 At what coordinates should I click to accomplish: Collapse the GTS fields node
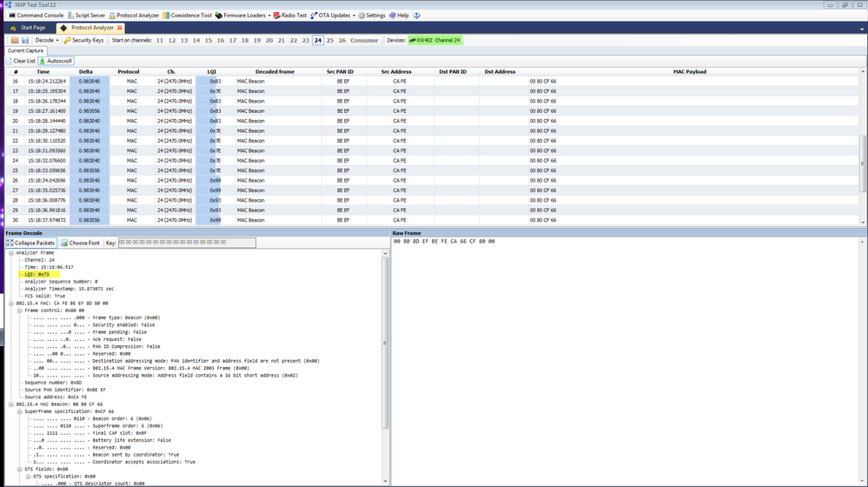coord(19,469)
